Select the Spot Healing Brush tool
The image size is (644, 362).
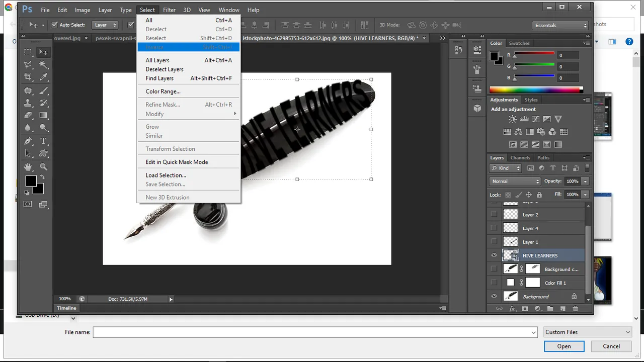point(28,91)
